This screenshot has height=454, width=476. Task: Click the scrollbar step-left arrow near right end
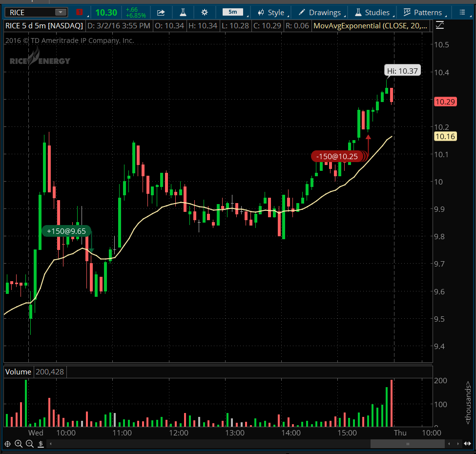pos(449,444)
